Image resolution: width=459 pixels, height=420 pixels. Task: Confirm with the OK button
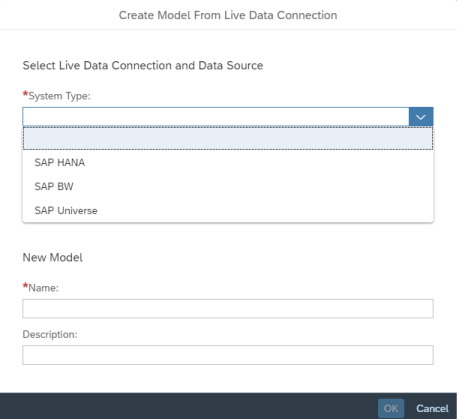coord(391,408)
